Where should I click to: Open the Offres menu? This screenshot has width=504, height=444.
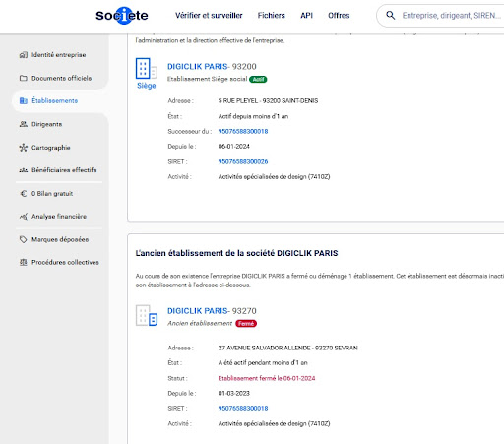339,15
